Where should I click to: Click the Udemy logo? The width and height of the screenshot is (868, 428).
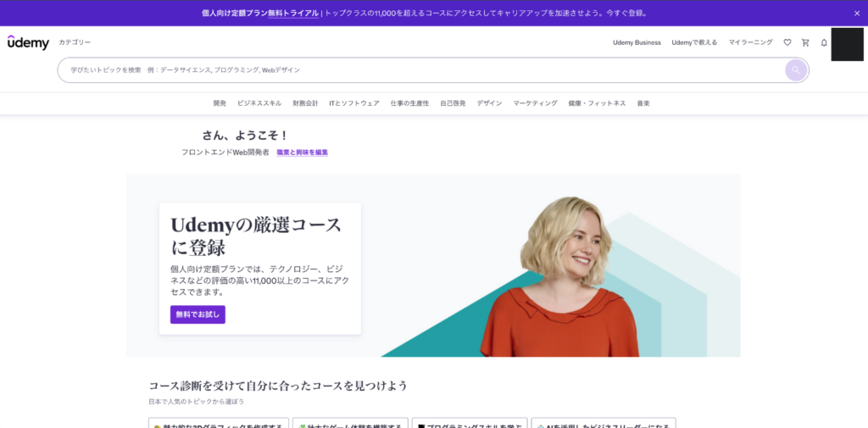tap(28, 42)
